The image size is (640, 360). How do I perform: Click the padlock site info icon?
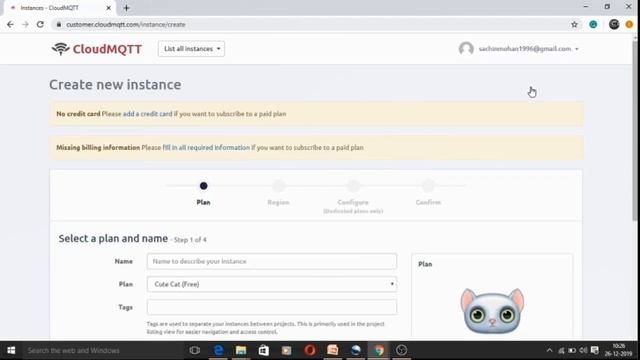59,24
